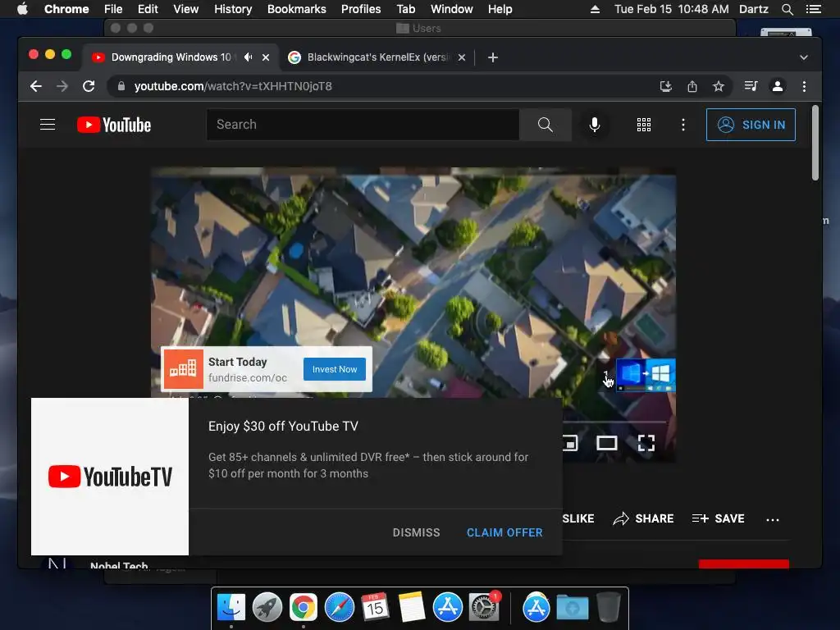
Task: Toggle theater mode in the video player
Action: point(607,443)
